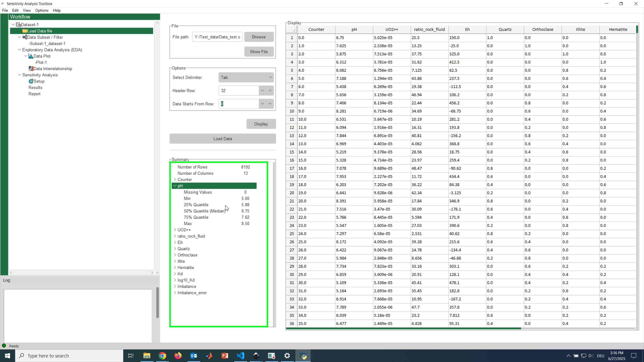Click the Dataset-1 database icon
The height and width of the screenshot is (362, 644).
[x=18, y=25]
